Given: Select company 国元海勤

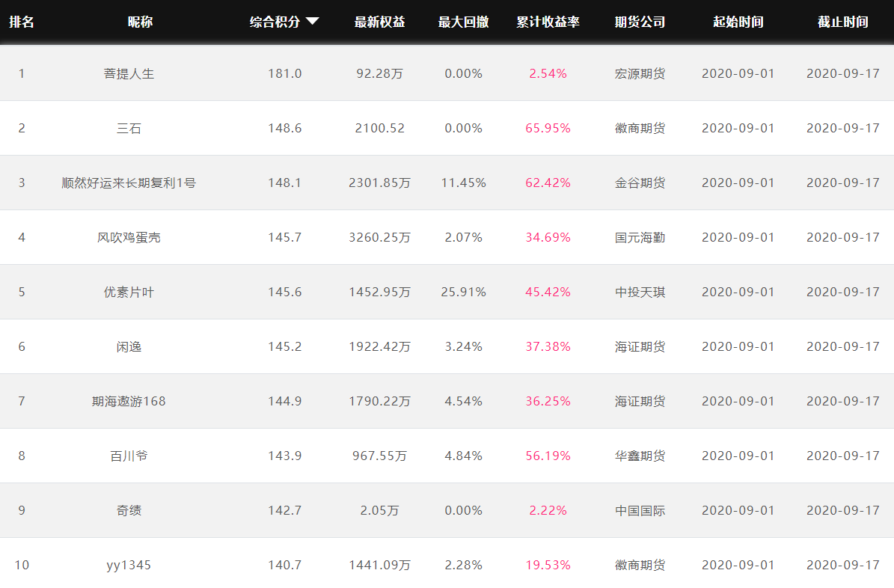Looking at the screenshot, I should point(640,237).
